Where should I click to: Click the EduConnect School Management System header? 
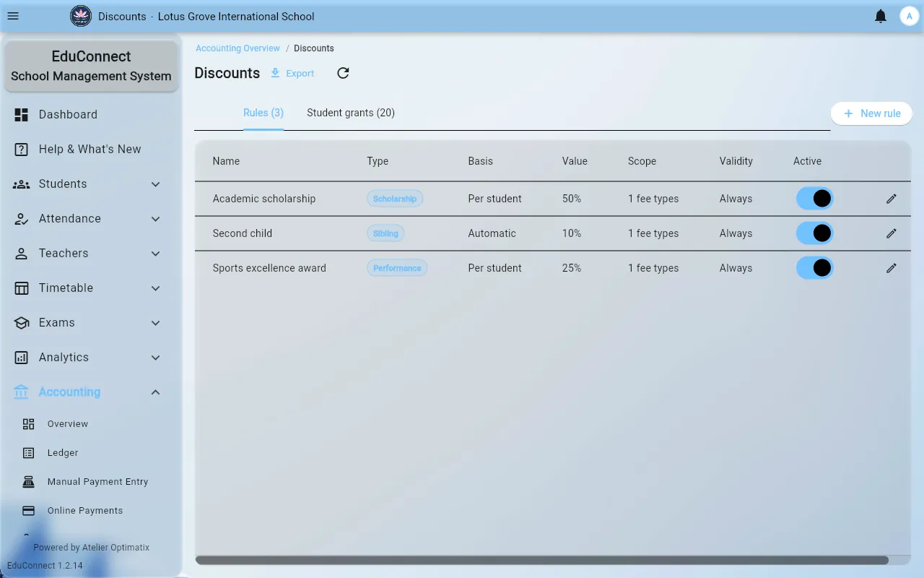(x=91, y=66)
